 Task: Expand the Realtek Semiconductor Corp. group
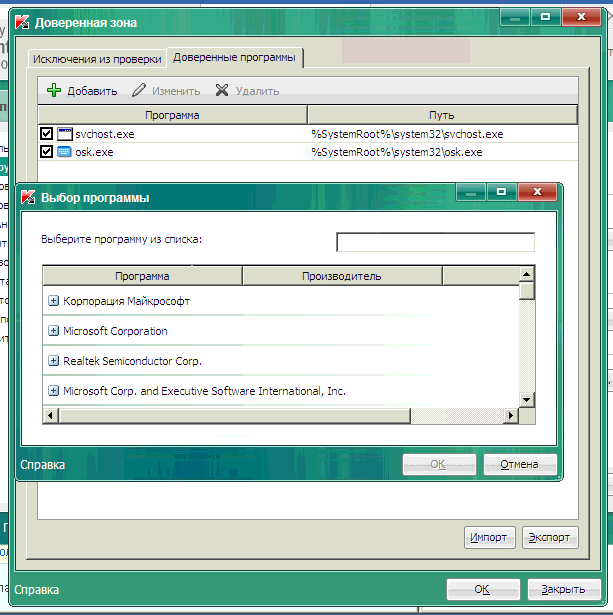click(54, 361)
